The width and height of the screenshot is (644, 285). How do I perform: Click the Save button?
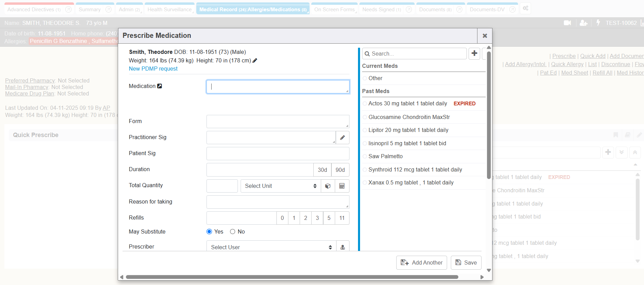[x=466, y=262]
